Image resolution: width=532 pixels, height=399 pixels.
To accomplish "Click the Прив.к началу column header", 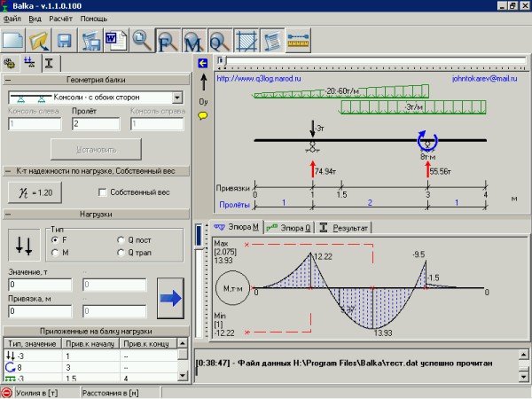I will click(x=90, y=344).
